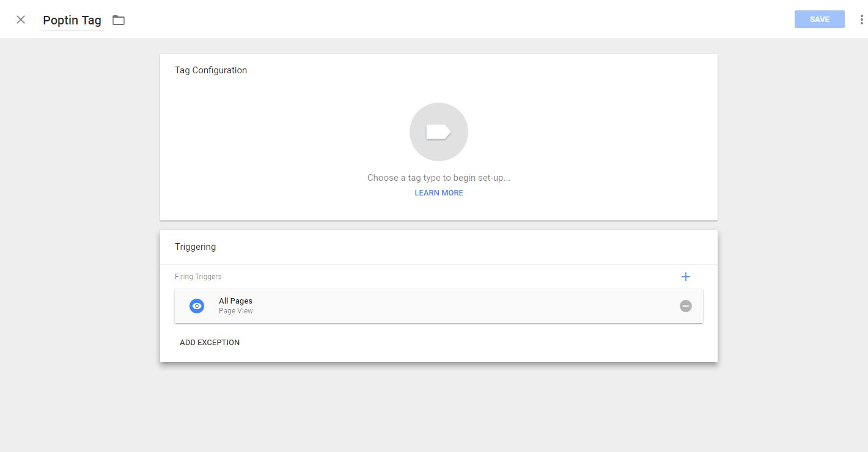
Task: Click the Firing Triggers label
Action: click(198, 277)
